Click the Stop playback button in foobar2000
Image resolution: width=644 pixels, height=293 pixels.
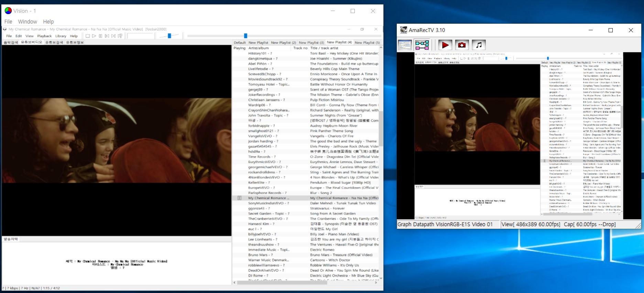pos(88,36)
